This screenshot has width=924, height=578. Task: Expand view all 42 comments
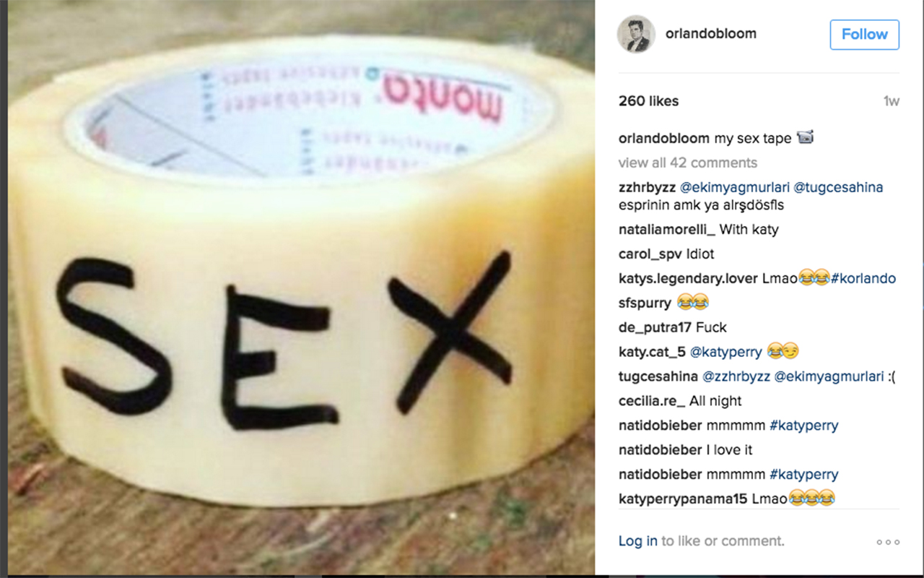688,163
